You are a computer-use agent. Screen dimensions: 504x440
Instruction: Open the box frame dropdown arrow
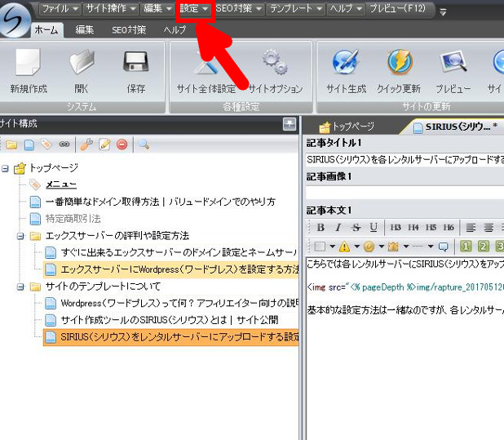333,247
